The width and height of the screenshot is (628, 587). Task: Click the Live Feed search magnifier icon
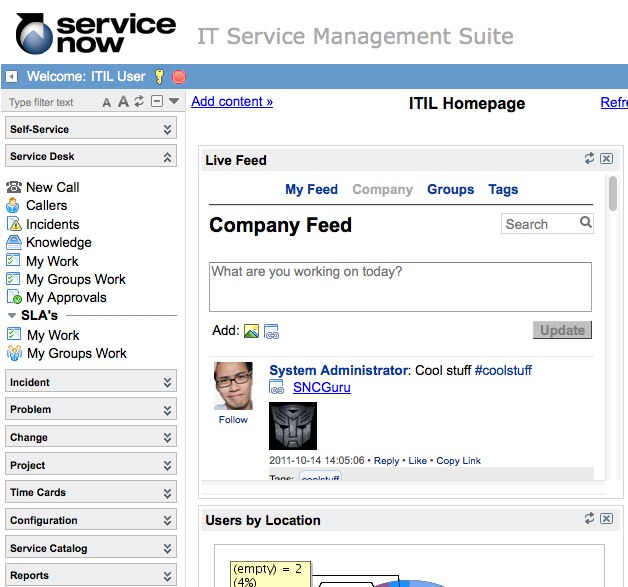pyautogui.click(x=586, y=224)
